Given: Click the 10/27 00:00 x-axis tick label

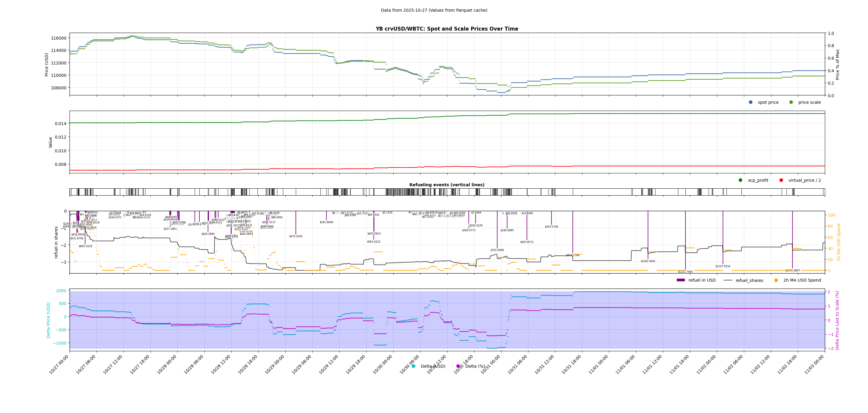Looking at the screenshot, I should [x=59, y=365].
